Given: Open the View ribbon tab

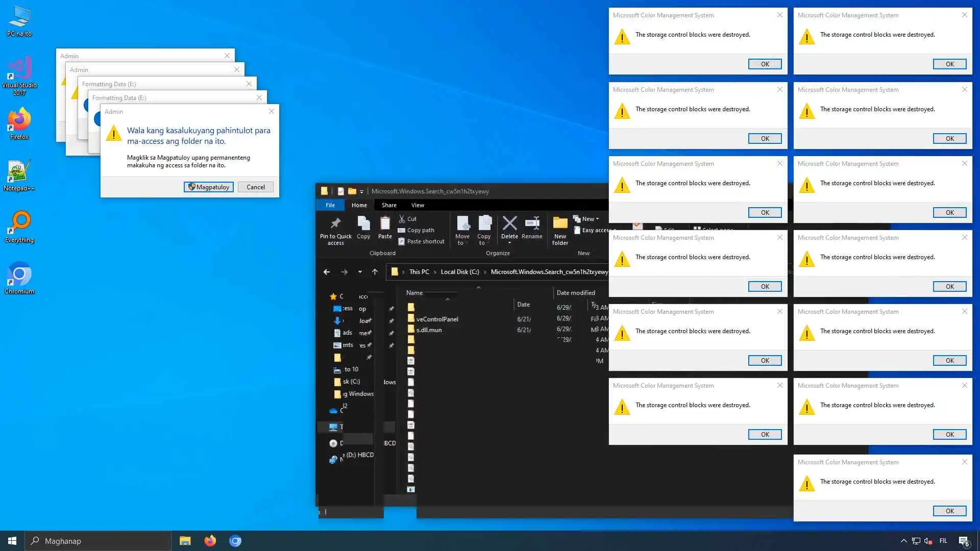Looking at the screenshot, I should [418, 205].
